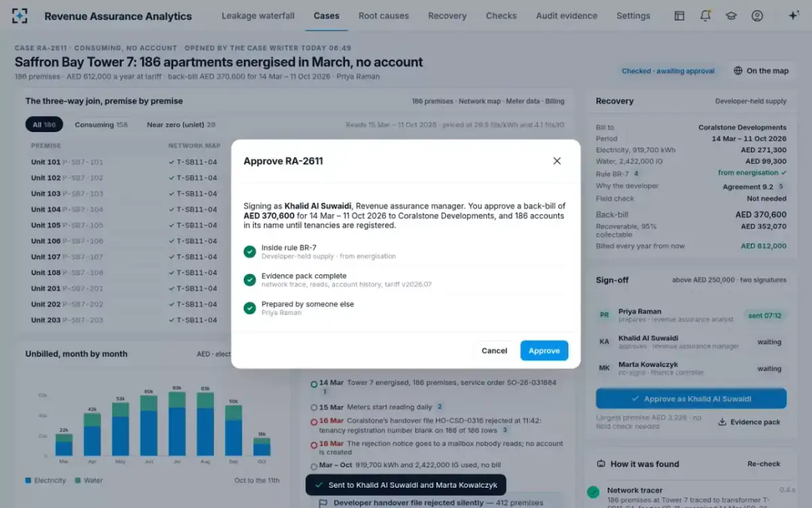This screenshot has height=508, width=812.
Task: Click the Approve button in the dialog
Action: (x=544, y=350)
